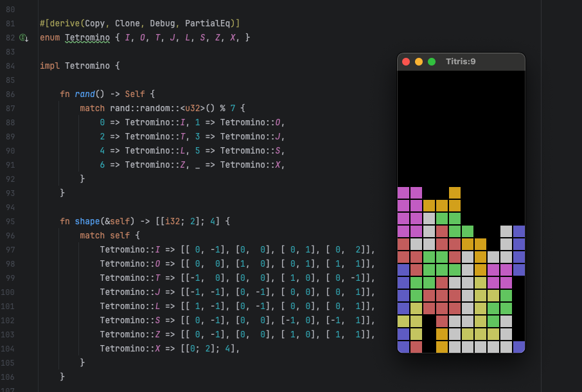Place cursor on the rand function name
Screen dimensions: 582x392
pos(85,94)
